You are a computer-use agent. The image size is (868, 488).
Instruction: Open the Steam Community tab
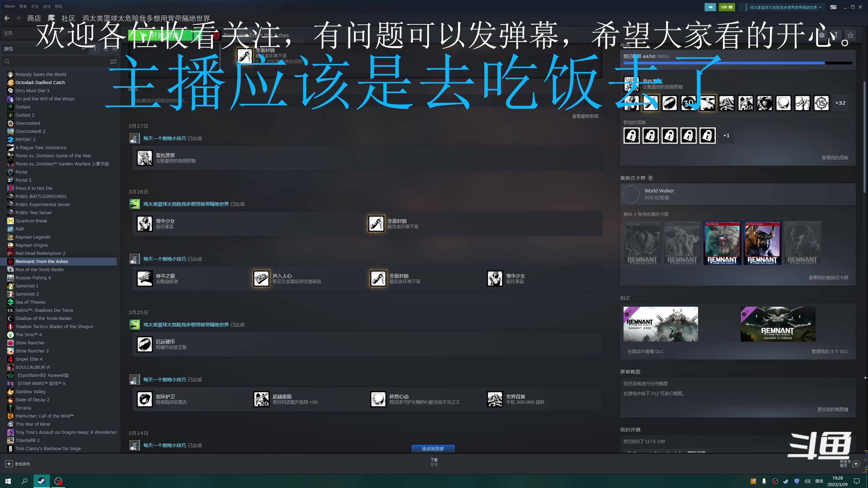point(67,18)
